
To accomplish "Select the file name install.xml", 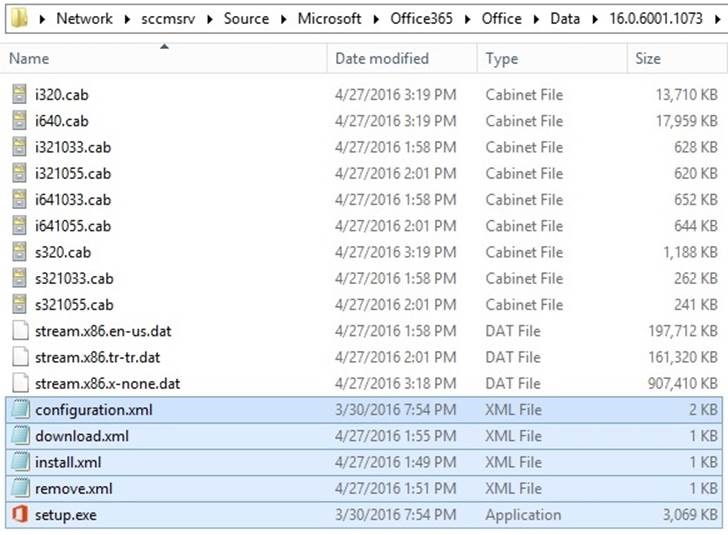I will click(68, 463).
